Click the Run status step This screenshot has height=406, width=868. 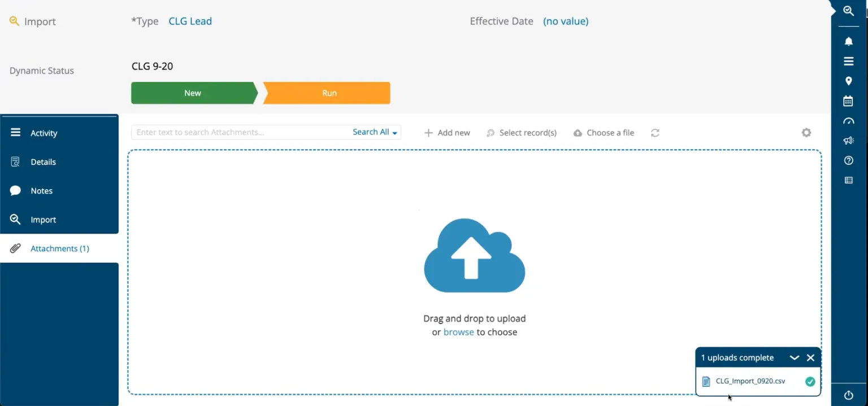click(329, 93)
